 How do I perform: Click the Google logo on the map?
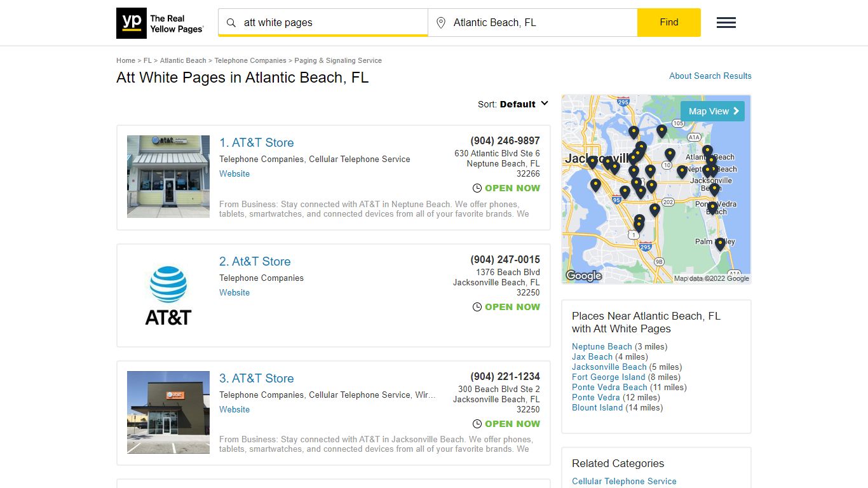pyautogui.click(x=583, y=276)
